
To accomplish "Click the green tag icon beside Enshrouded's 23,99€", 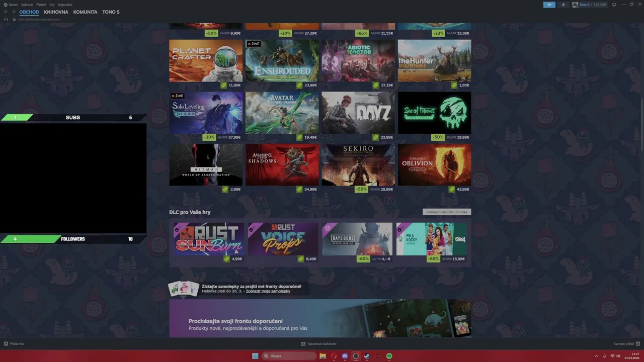I will (x=300, y=85).
